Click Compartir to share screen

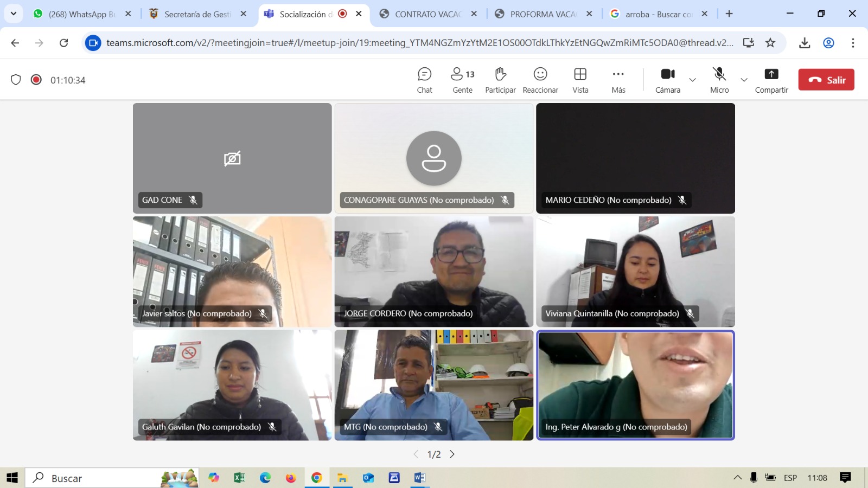coord(771,80)
